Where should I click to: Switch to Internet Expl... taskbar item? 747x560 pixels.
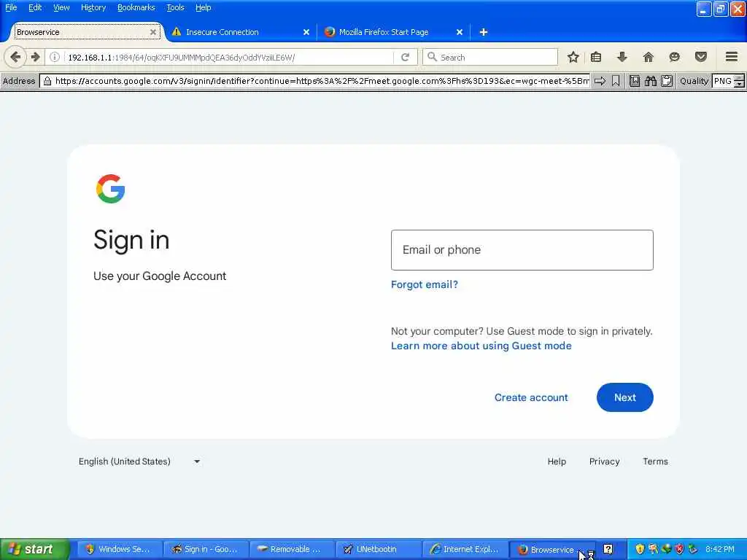coord(465,549)
